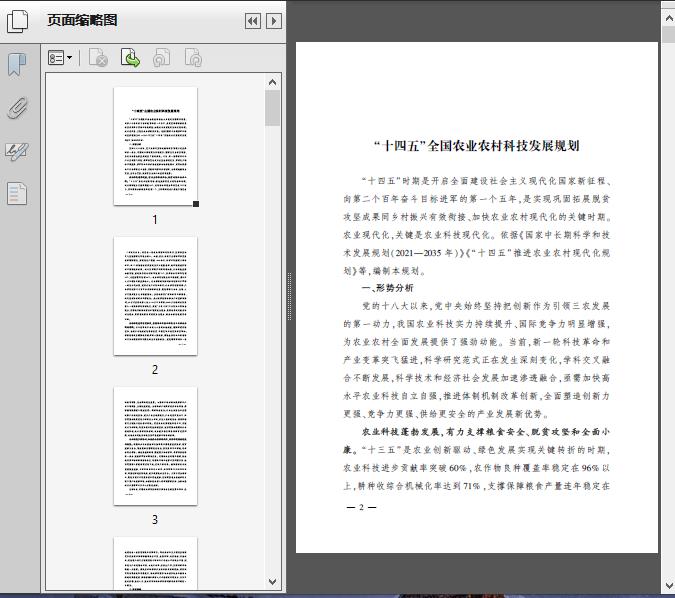This screenshot has height=598, width=675.
Task: Click the panel splitter grip handle
Action: click(x=289, y=297)
